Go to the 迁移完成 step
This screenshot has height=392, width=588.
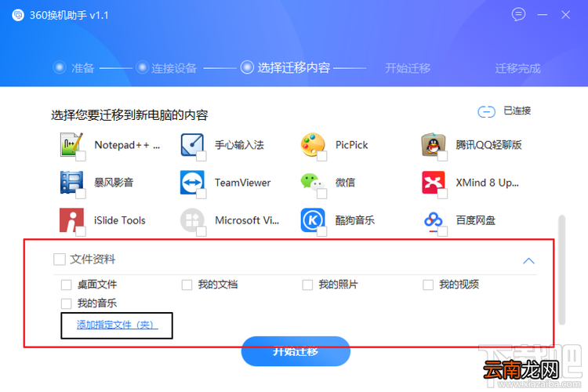click(x=517, y=68)
